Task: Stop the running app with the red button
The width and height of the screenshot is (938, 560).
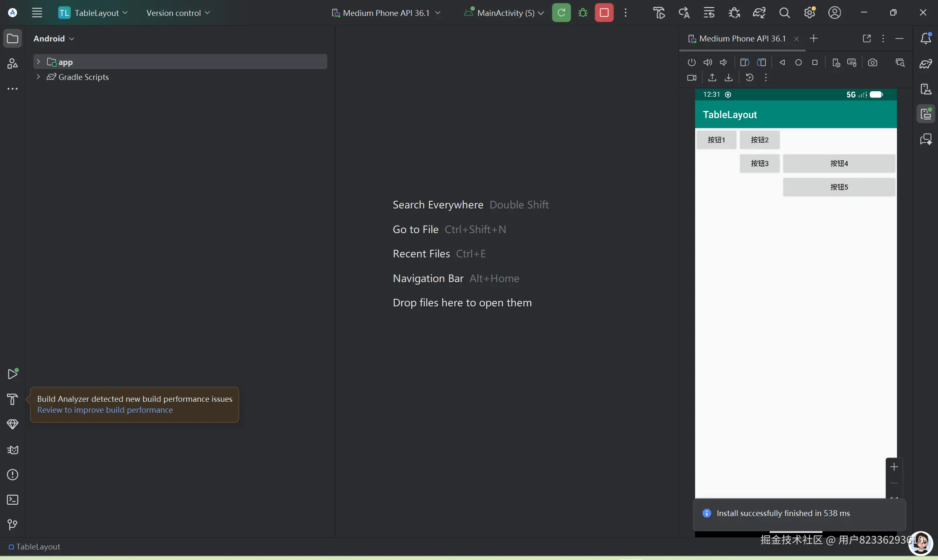Action: coord(604,13)
